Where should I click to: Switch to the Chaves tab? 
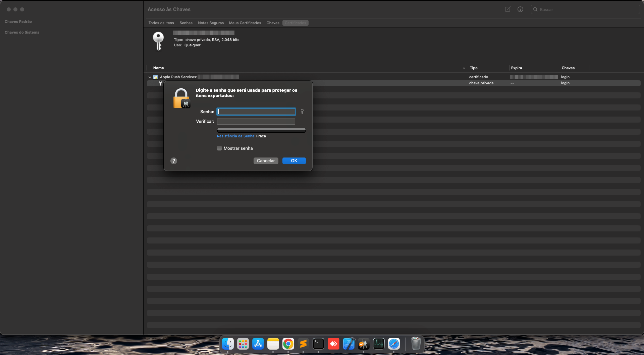pyautogui.click(x=273, y=23)
